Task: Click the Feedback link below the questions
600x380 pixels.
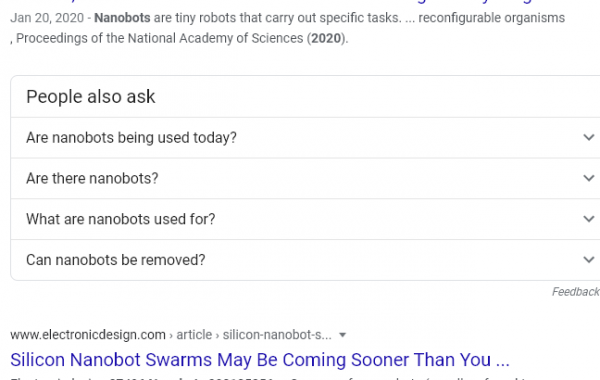Action: (x=576, y=292)
